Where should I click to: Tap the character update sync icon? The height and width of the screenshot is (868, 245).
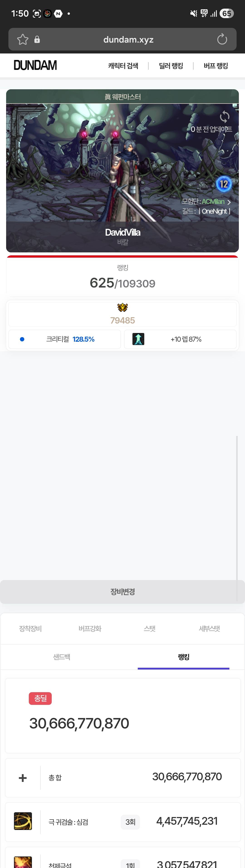click(224, 117)
